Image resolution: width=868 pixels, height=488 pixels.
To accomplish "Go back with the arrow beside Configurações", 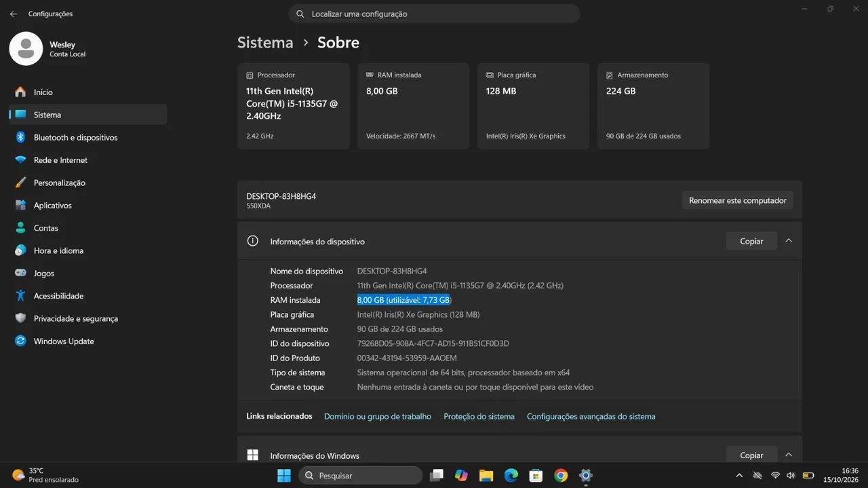I will (14, 14).
